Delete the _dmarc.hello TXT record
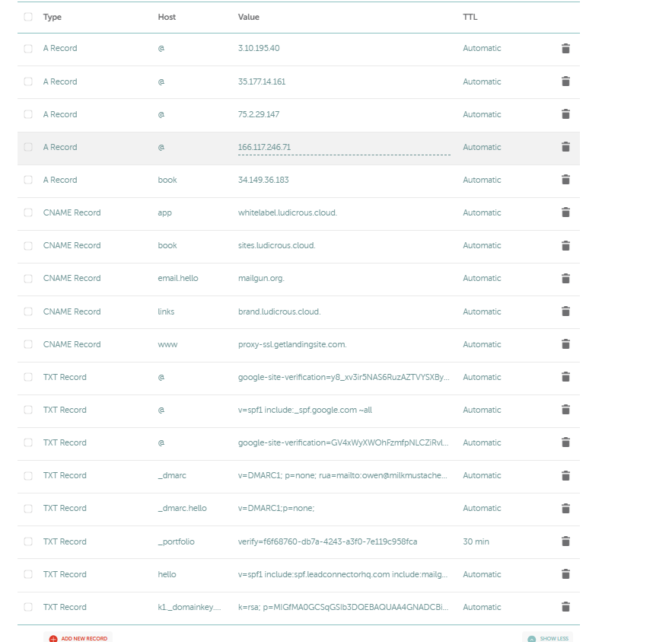The image size is (672, 642). pos(565,509)
